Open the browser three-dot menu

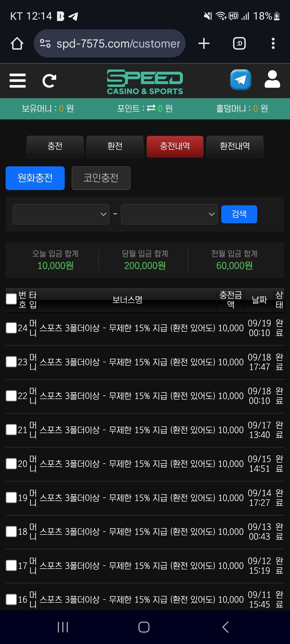273,43
